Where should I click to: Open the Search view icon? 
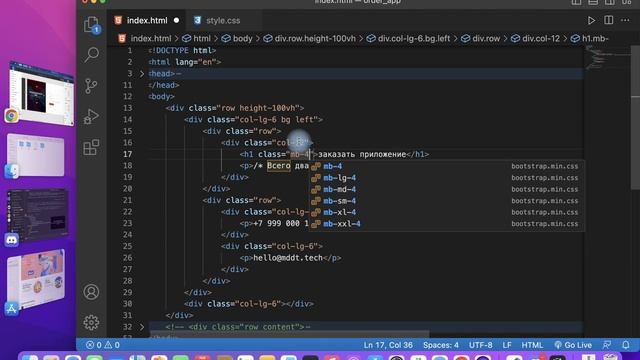pyautogui.click(x=91, y=54)
